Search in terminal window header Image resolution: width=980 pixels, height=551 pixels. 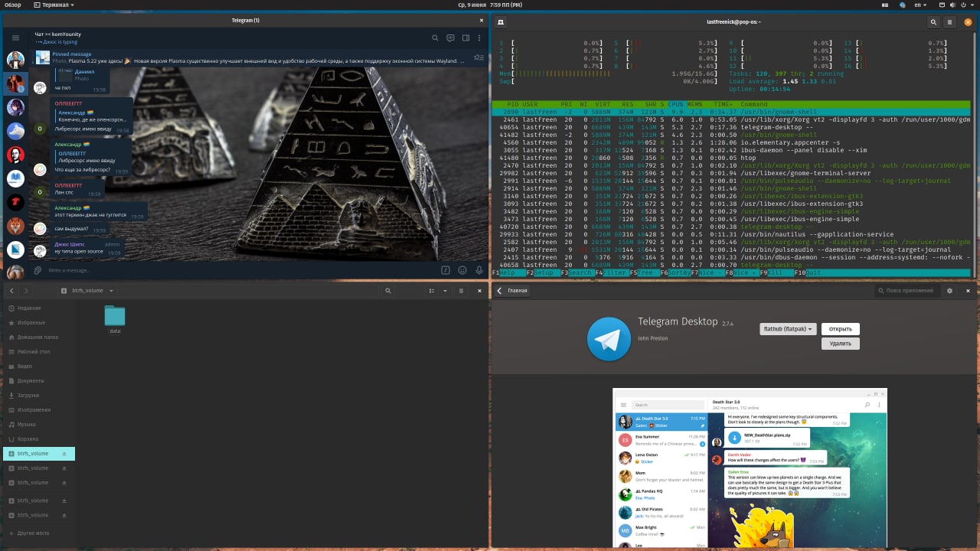[933, 23]
